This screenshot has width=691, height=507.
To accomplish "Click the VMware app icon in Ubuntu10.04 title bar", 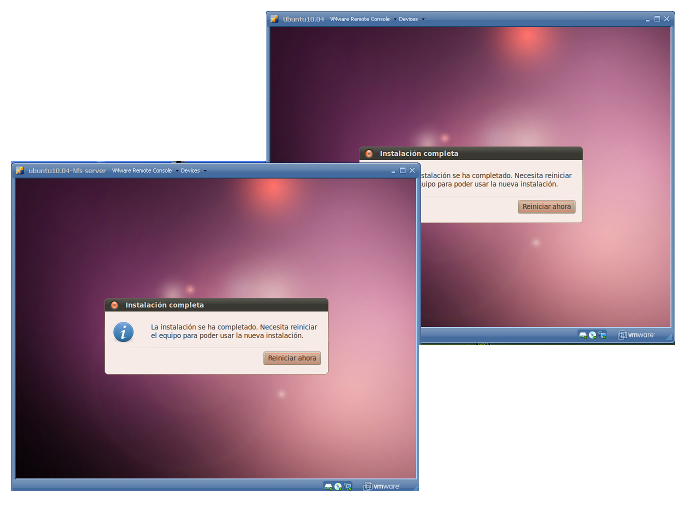I will coord(274,19).
